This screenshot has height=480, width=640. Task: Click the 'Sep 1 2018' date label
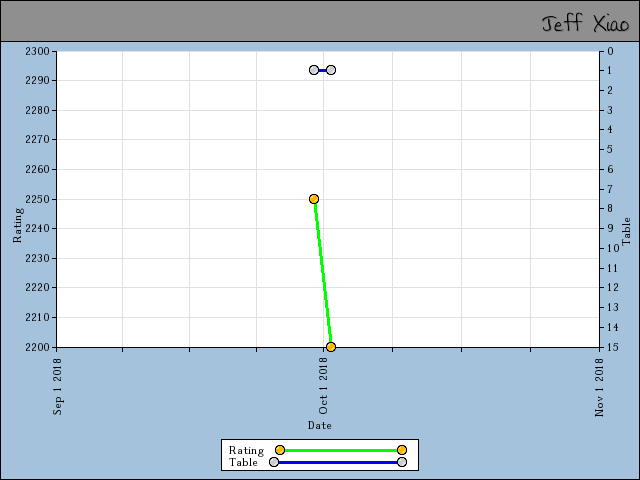coord(59,390)
